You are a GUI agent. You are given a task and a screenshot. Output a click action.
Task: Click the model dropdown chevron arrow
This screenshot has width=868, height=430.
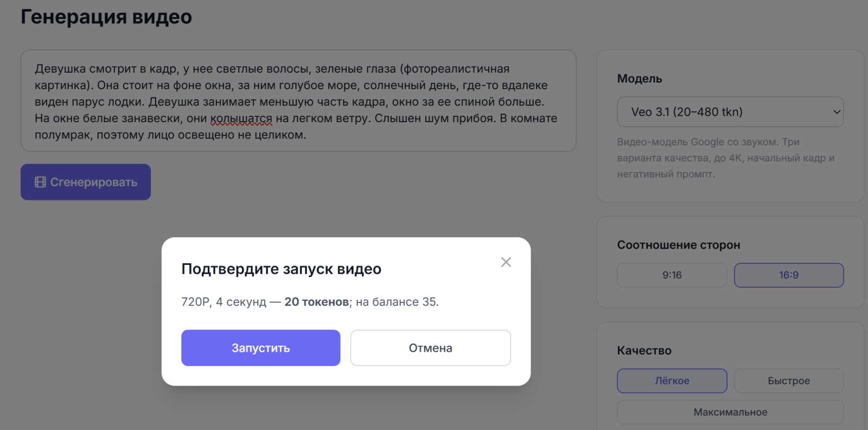pos(837,112)
